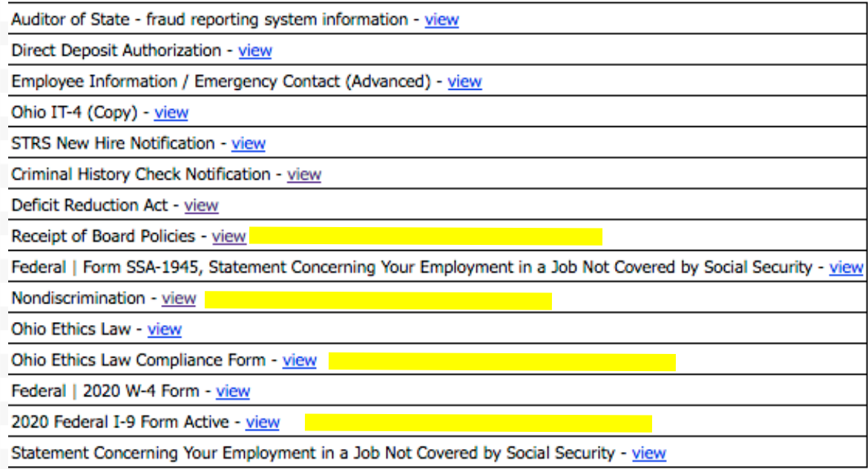This screenshot has width=868, height=469.
Task: Click view link in the last row of the list
Action: coord(649,453)
